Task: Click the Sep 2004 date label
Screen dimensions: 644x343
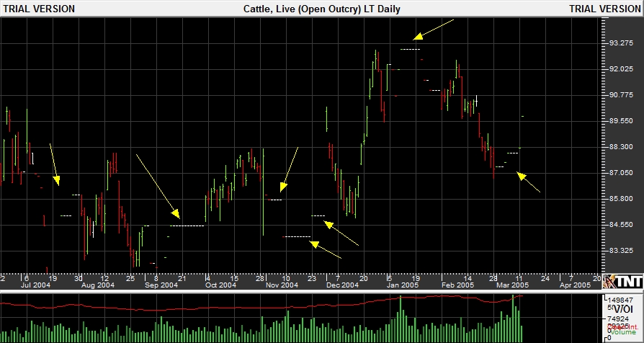Action: click(x=162, y=285)
